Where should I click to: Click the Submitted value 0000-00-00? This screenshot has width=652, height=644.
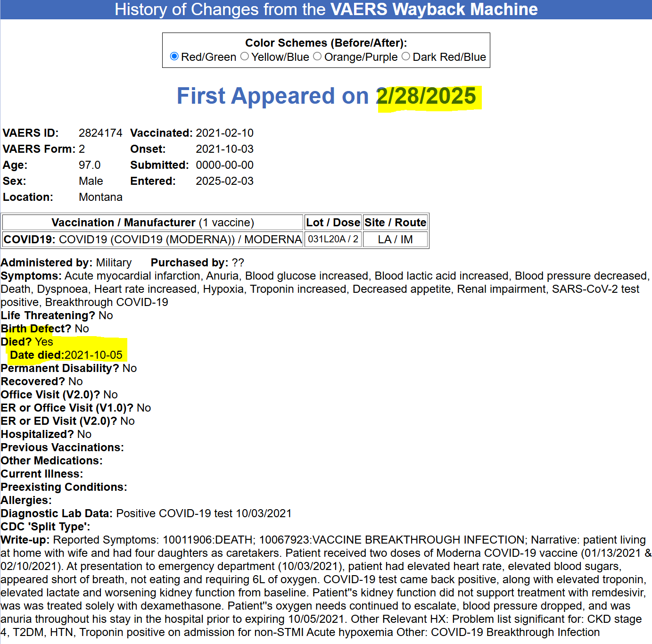pos(225,165)
